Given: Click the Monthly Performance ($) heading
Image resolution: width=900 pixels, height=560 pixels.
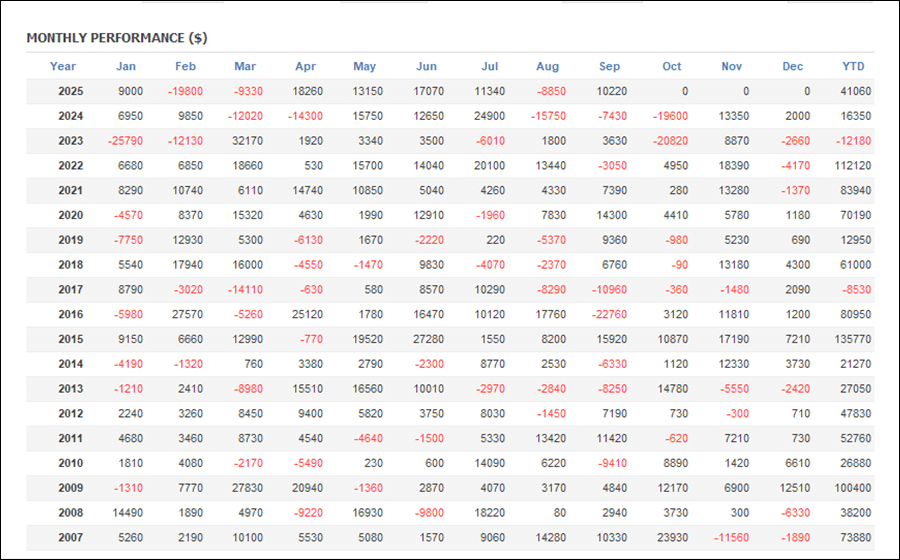Looking at the screenshot, I should pos(117,38).
